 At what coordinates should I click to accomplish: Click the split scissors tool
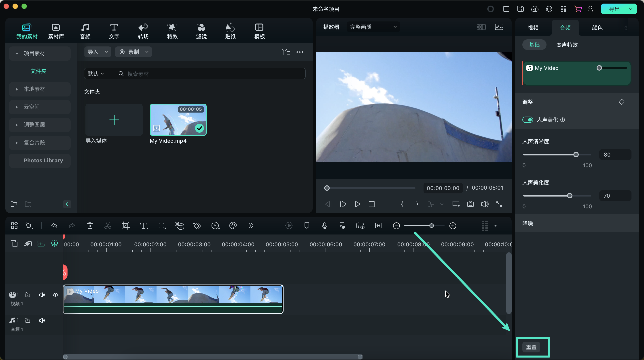[108, 226]
